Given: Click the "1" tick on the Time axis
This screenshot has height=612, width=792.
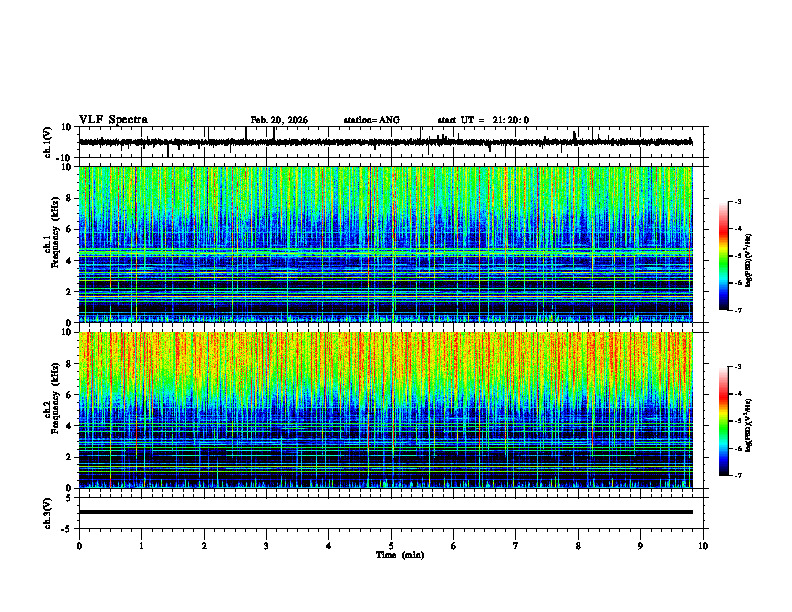Looking at the screenshot, I should pyautogui.click(x=141, y=546).
